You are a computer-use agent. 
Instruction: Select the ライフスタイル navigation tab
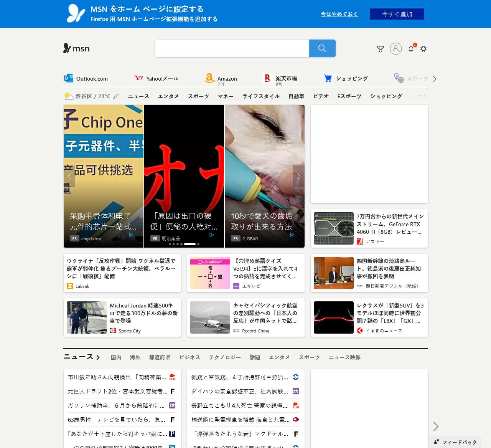click(261, 96)
